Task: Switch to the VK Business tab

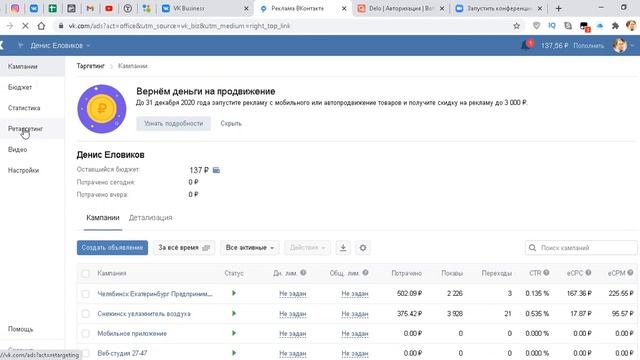Action: (204, 8)
